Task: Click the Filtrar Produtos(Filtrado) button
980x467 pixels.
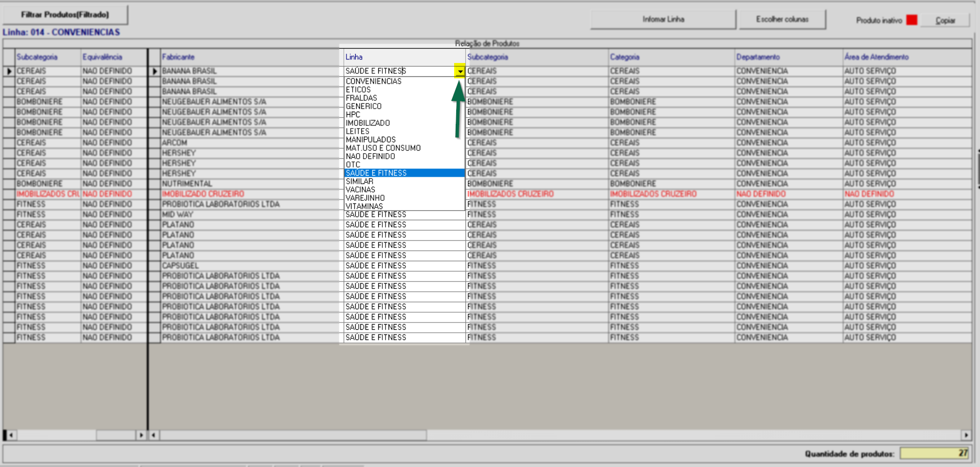Action: point(65,15)
